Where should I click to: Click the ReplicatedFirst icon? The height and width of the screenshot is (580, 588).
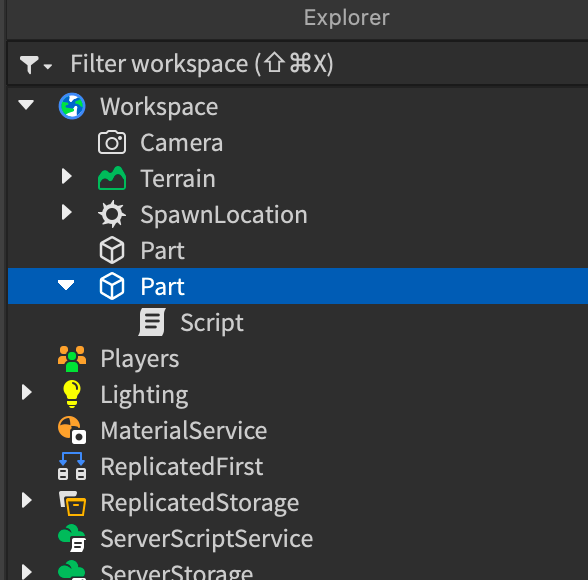click(x=72, y=466)
